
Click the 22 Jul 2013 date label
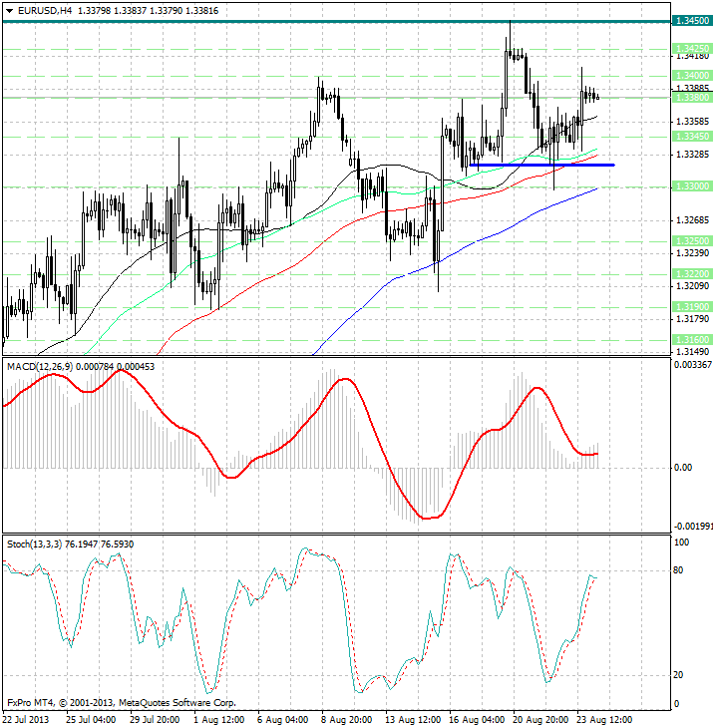click(25, 719)
